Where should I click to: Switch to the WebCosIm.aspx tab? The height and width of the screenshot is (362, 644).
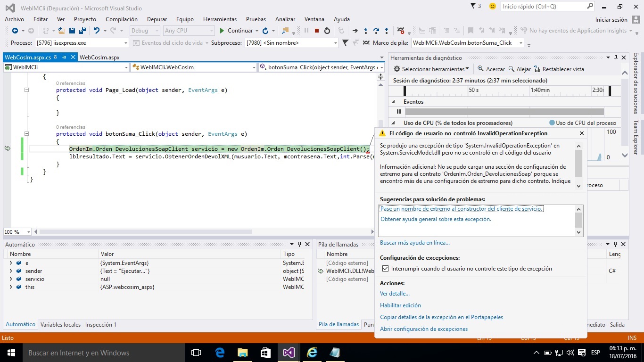click(x=99, y=57)
